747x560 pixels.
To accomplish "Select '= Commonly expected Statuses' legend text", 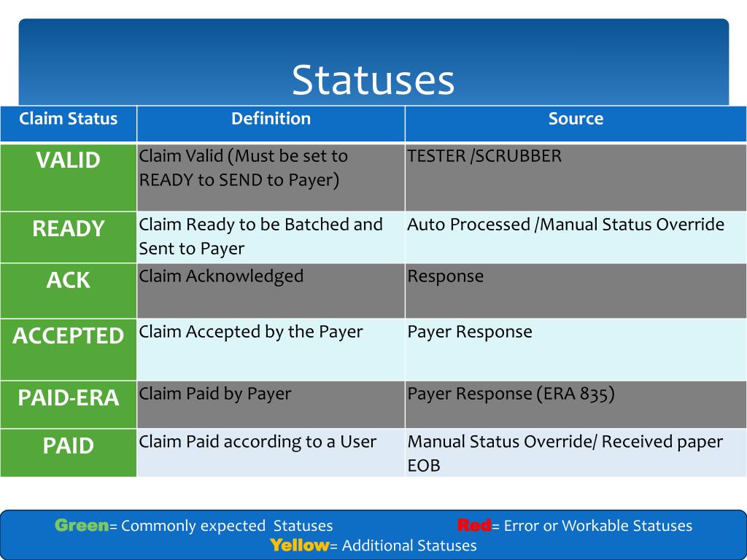I will (x=222, y=526).
